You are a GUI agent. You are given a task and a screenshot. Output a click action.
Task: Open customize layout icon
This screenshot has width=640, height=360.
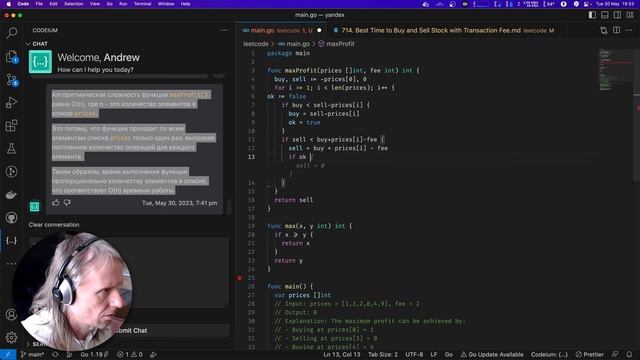630,15
